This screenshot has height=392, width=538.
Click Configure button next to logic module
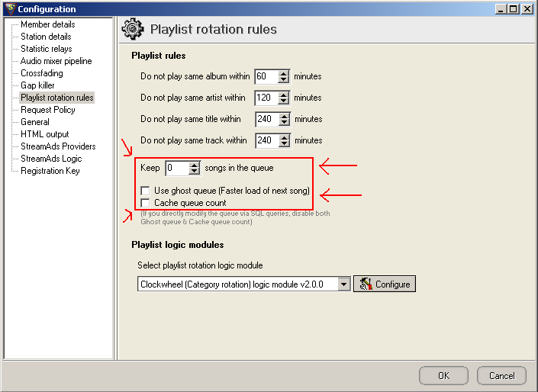click(385, 284)
